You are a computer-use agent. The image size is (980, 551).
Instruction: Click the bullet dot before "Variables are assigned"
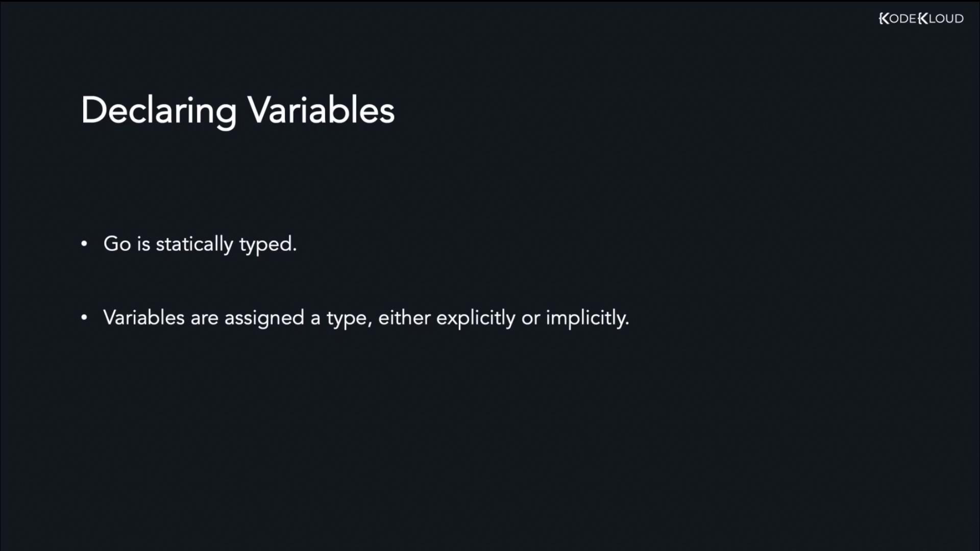tap(84, 318)
